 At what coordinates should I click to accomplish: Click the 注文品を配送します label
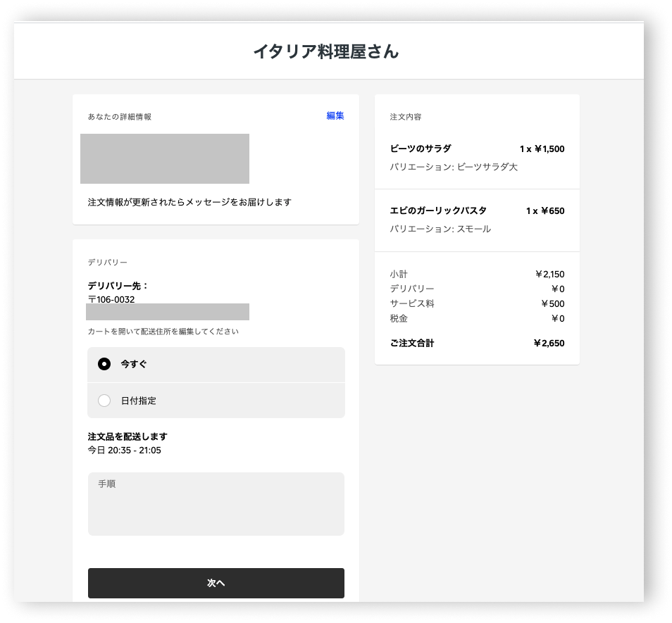[x=127, y=436]
